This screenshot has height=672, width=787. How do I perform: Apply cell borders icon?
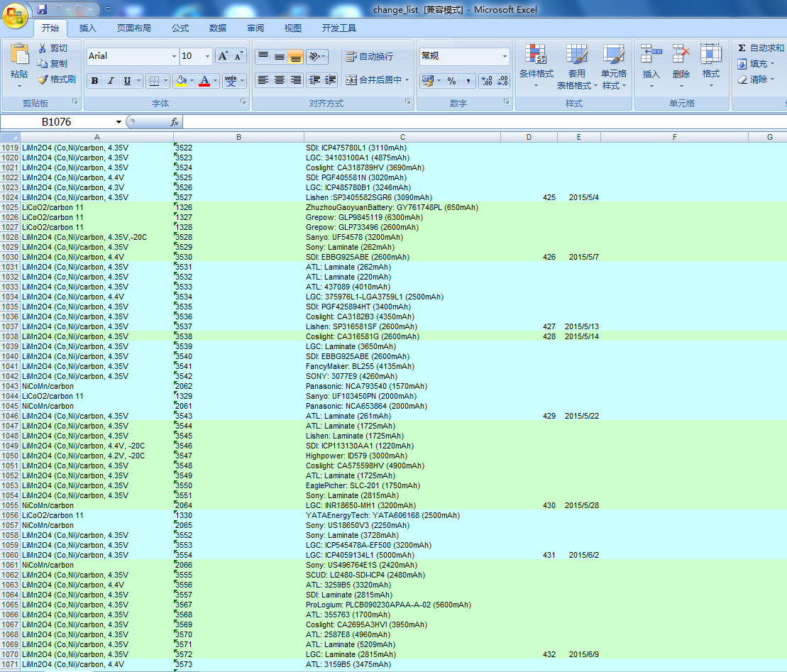point(155,80)
